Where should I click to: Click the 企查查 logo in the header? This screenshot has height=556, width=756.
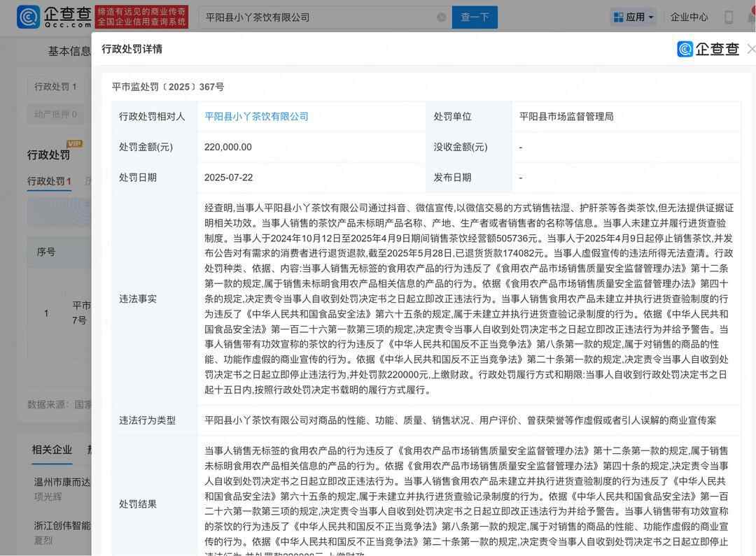click(x=55, y=17)
